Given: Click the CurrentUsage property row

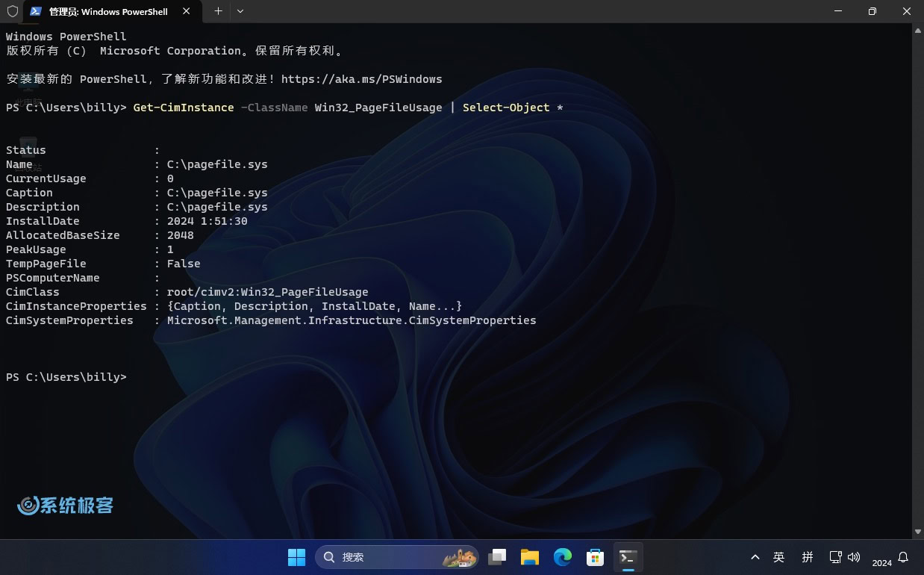Looking at the screenshot, I should pyautogui.click(x=90, y=178).
